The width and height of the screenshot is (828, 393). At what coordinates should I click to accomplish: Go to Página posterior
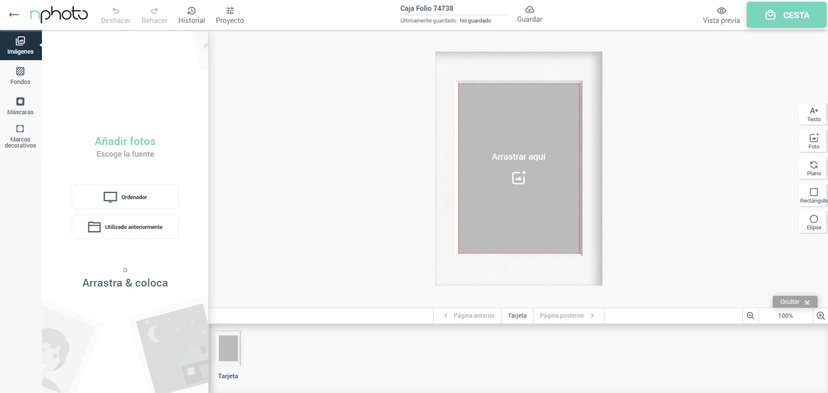click(568, 315)
